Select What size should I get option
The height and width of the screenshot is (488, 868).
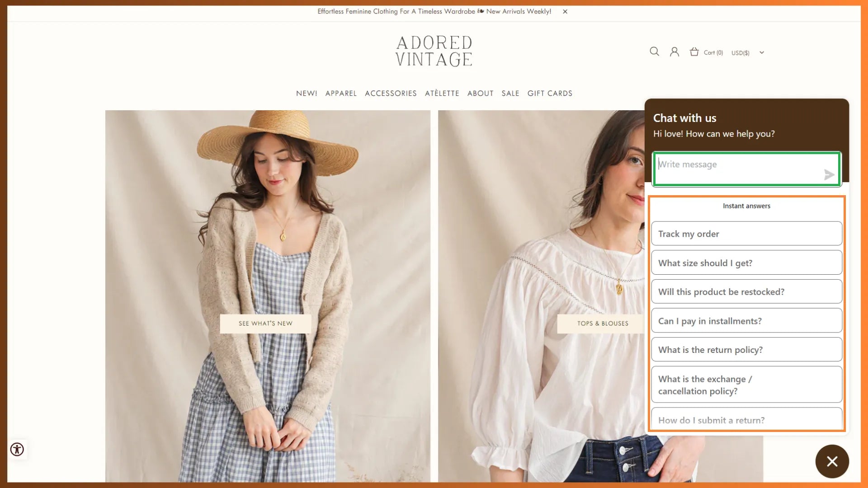(747, 262)
